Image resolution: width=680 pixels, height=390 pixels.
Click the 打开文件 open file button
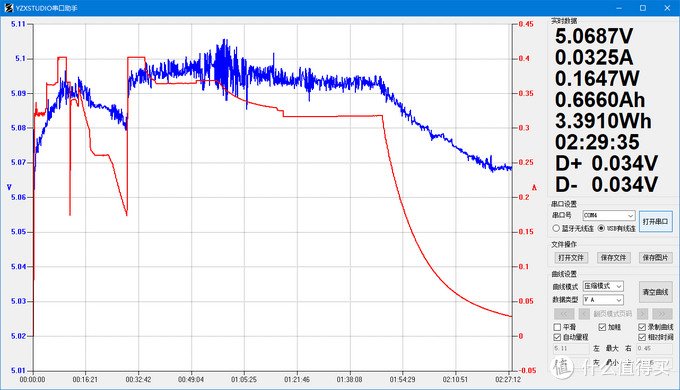pos(571,258)
